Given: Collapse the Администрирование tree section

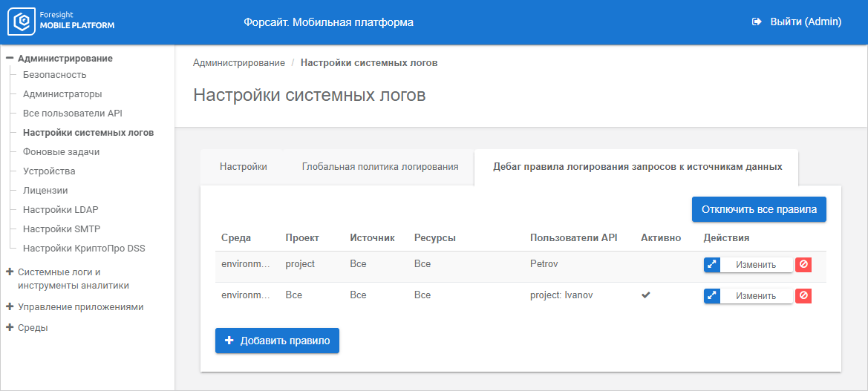Looking at the screenshot, I should (x=10, y=58).
